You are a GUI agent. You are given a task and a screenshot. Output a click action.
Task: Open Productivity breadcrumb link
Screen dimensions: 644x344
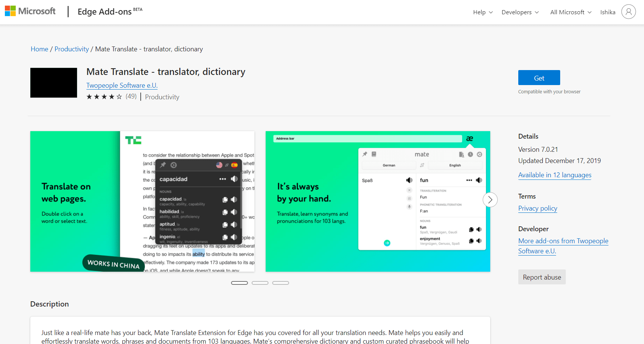72,49
